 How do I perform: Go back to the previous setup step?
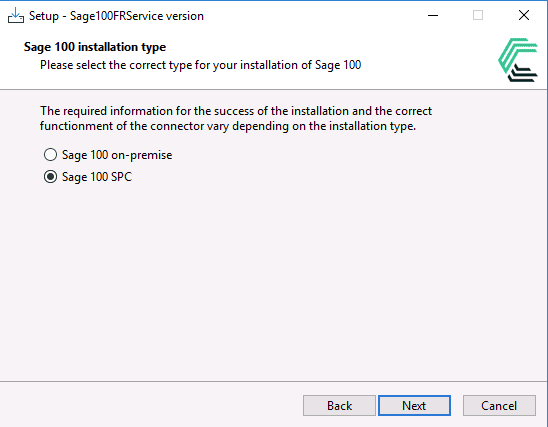pos(339,405)
